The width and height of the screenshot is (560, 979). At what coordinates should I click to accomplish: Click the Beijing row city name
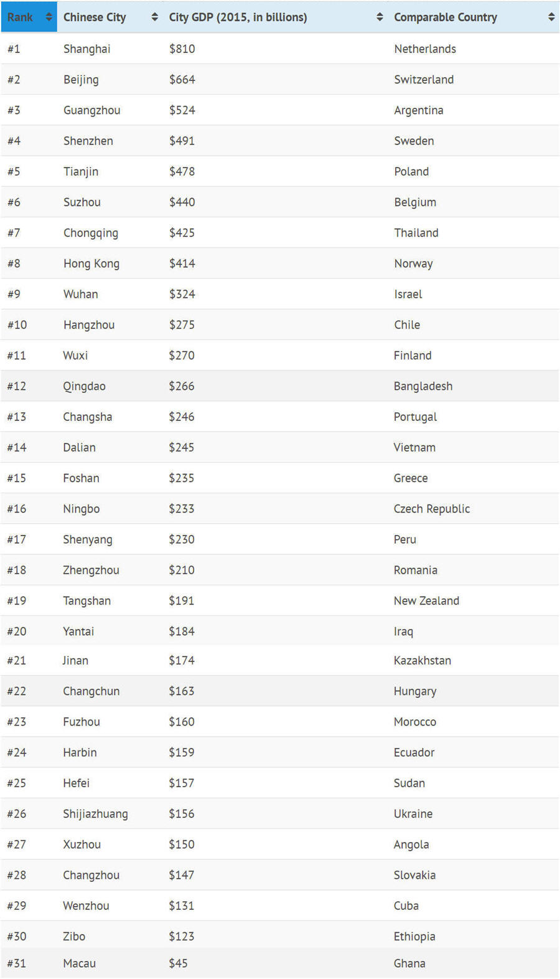point(81,80)
